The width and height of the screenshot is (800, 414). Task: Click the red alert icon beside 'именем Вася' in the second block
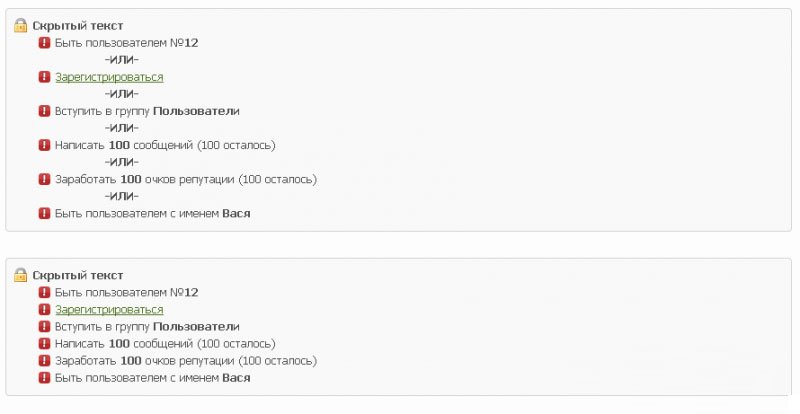pos(44,378)
